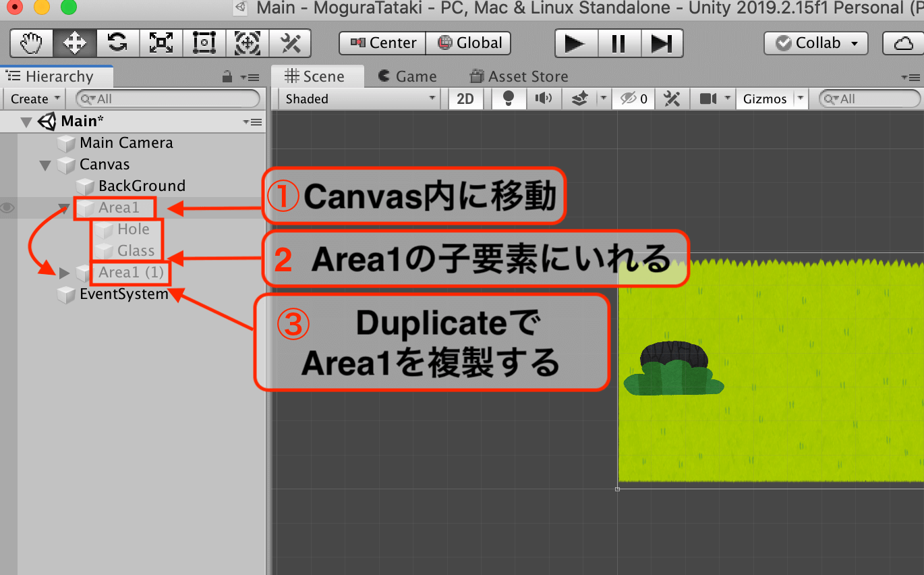Focus the Scene view search field
924x575 pixels.
(869, 99)
